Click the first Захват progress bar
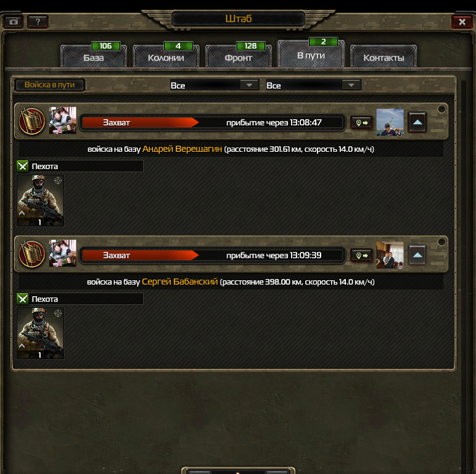 [212, 123]
